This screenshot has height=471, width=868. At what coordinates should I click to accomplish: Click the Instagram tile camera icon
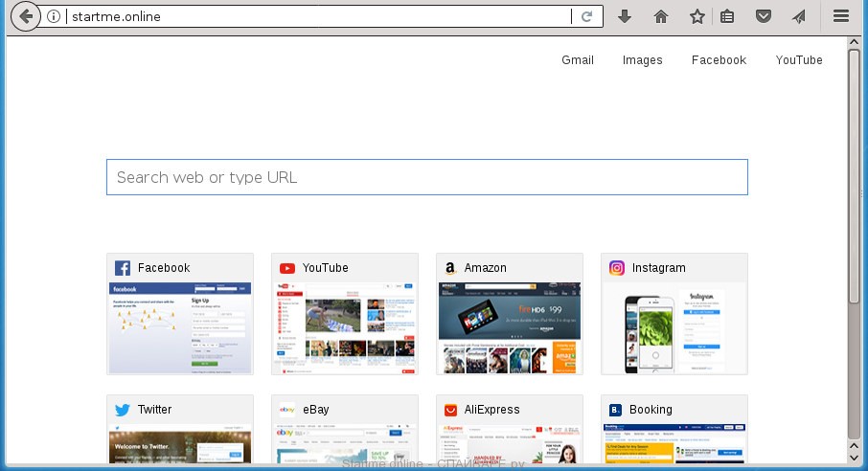pyautogui.click(x=617, y=268)
